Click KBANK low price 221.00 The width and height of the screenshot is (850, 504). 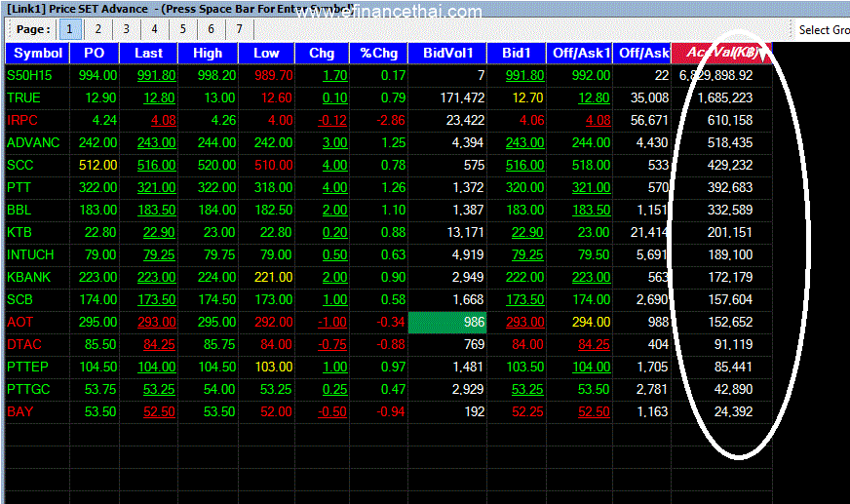pos(273,277)
